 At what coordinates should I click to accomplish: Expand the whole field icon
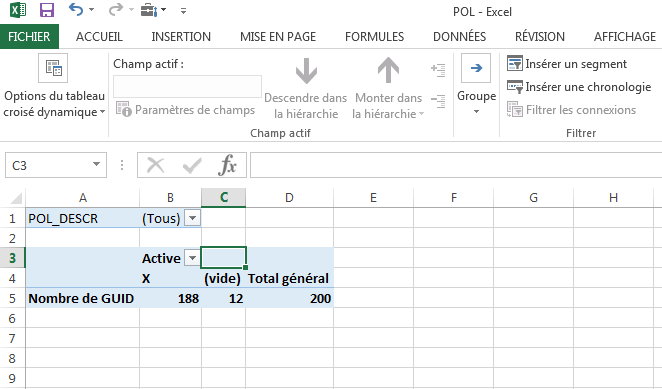tap(438, 69)
